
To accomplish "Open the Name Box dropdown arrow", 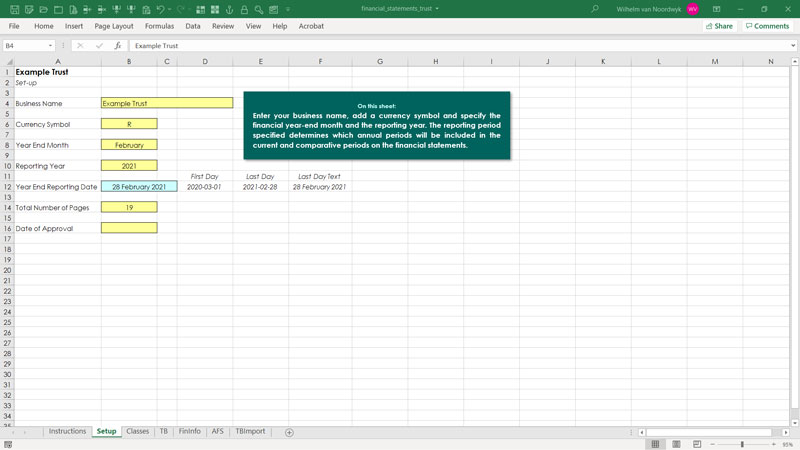I will pos(50,45).
